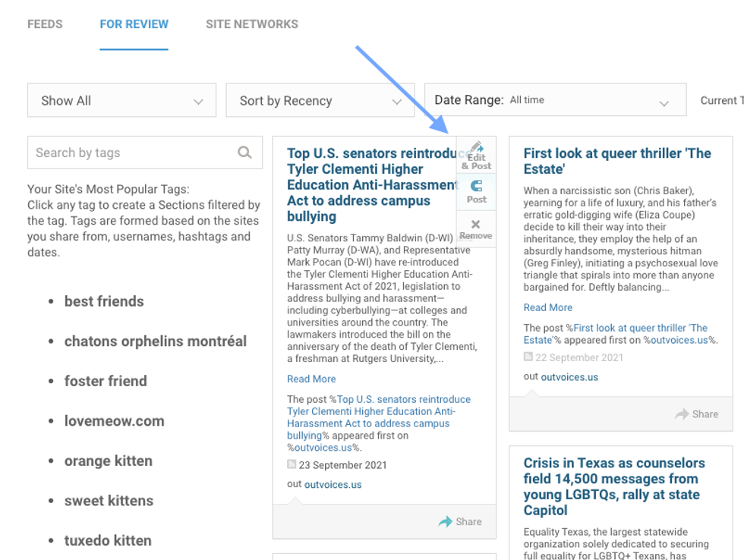Click the Edit & Post pencil icon
Screen dimensions: 744x560
coord(477,148)
